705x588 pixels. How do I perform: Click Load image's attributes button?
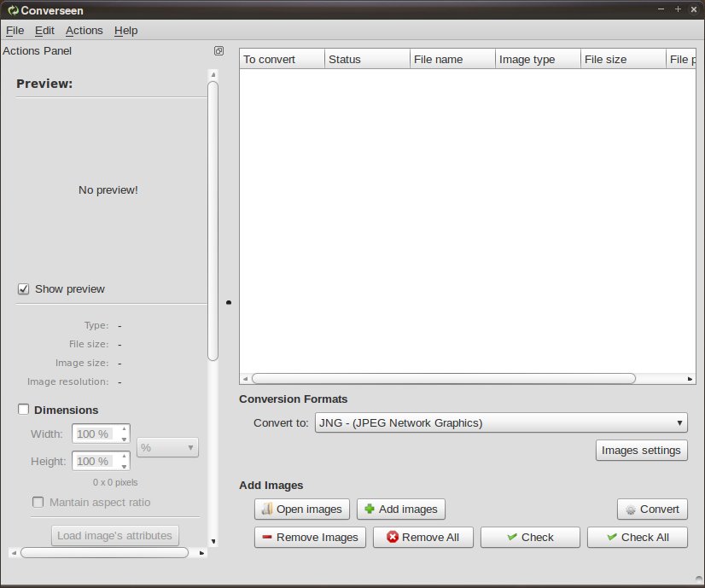(x=114, y=536)
